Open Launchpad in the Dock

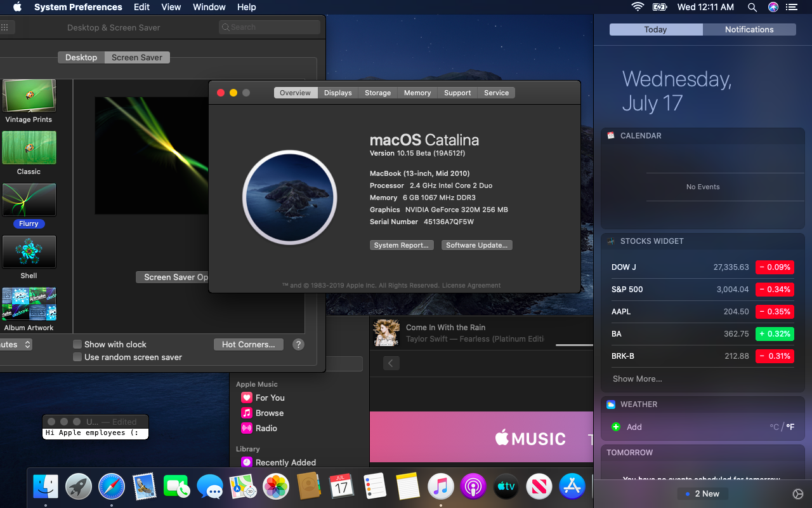point(79,487)
